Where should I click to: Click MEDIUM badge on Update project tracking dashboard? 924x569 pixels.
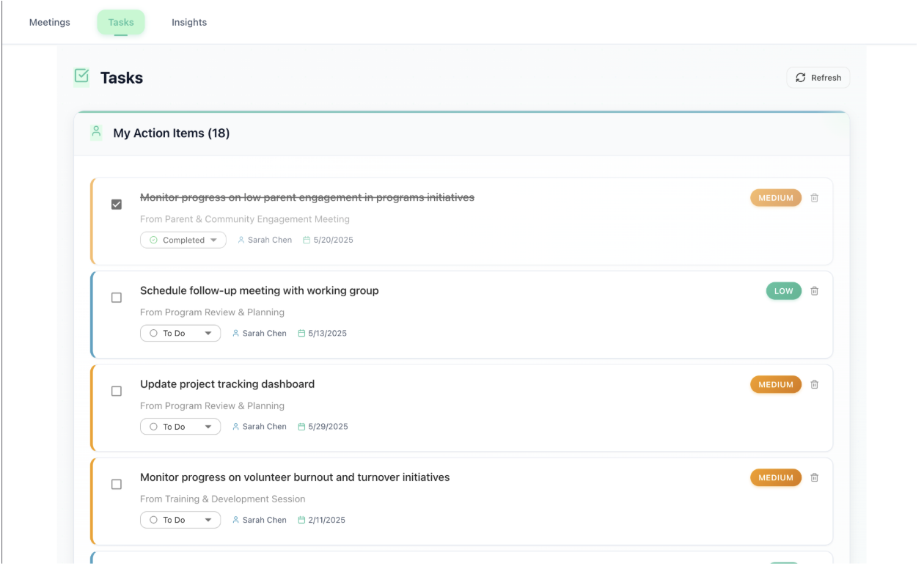click(776, 384)
